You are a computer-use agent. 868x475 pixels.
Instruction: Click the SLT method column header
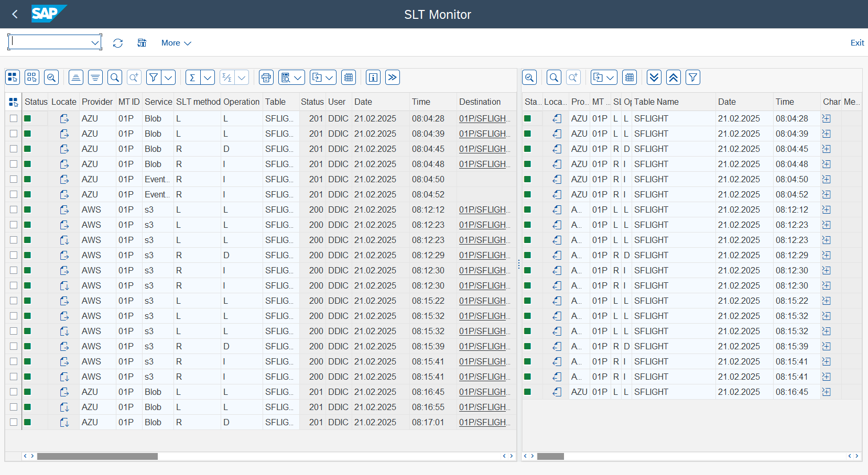pos(198,102)
